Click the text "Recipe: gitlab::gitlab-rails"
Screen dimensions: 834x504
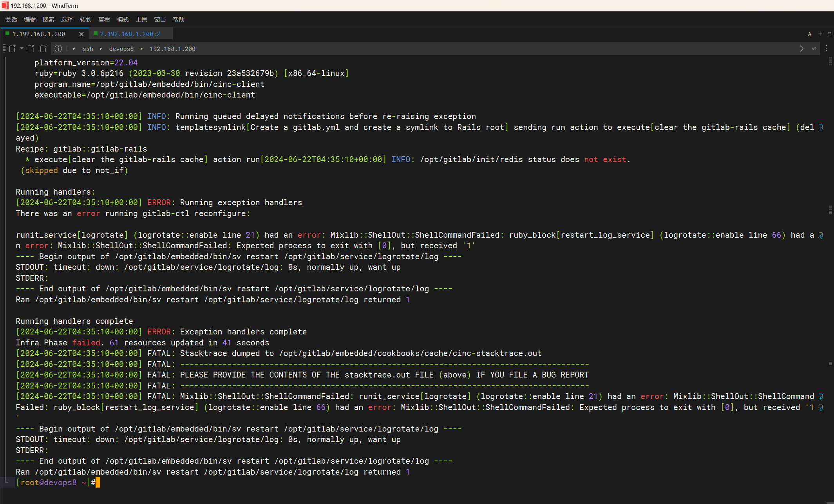coord(81,149)
